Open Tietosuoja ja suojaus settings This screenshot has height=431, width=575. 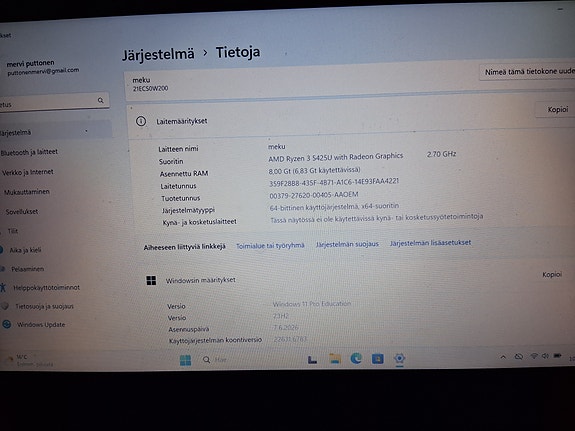tap(44, 306)
